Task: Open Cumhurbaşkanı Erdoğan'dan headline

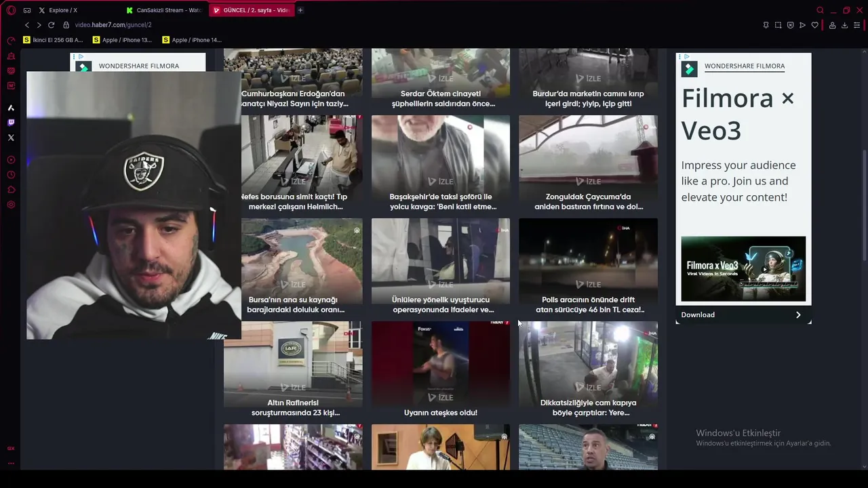Action: [295, 99]
